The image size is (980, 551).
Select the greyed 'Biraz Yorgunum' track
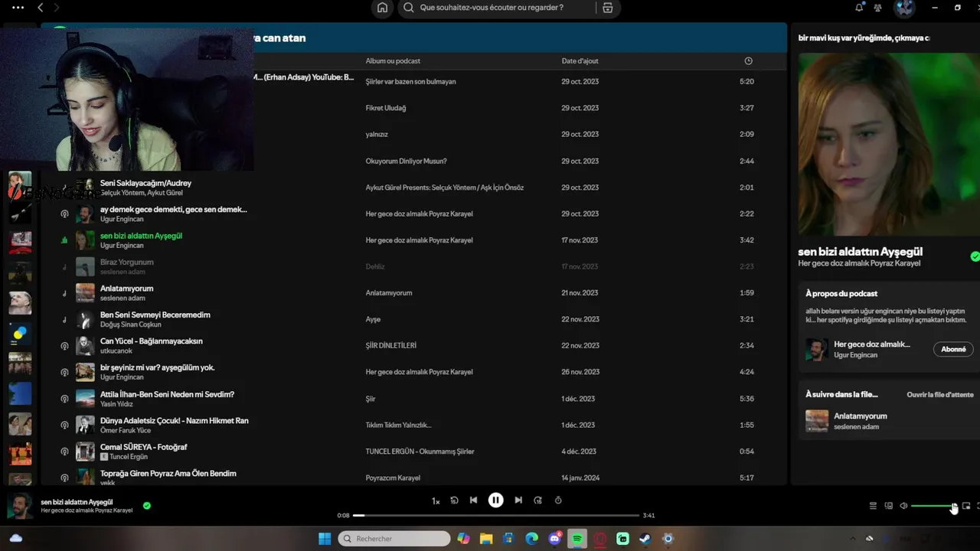click(413, 266)
